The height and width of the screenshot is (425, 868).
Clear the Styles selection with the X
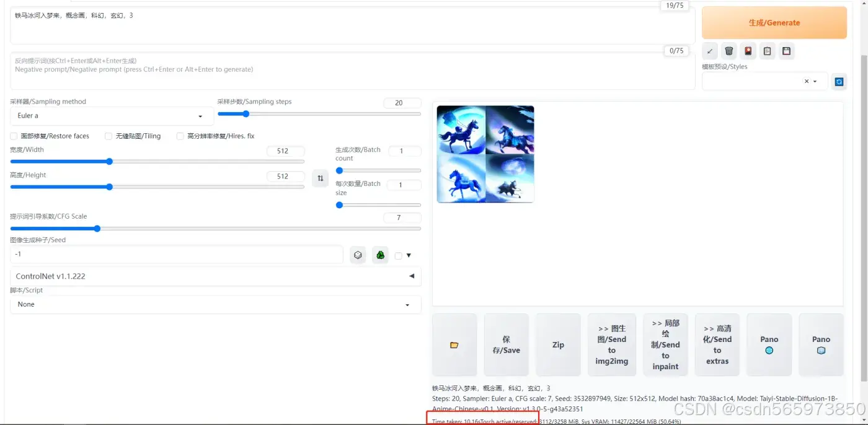coord(807,81)
